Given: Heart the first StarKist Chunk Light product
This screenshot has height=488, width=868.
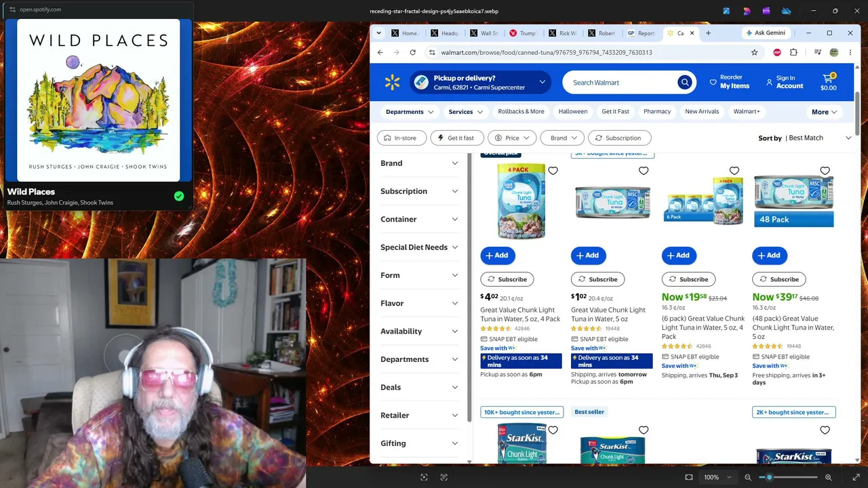Looking at the screenshot, I should 553,430.
